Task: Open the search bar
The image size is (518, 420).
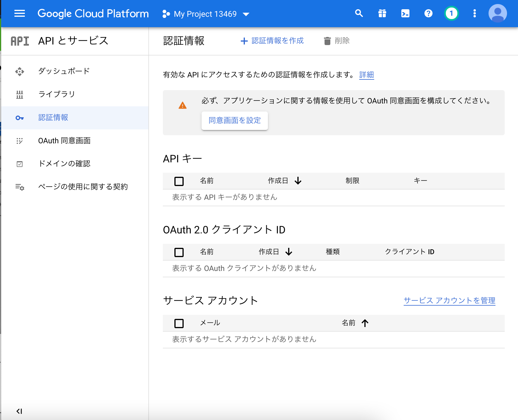Action: (359, 13)
